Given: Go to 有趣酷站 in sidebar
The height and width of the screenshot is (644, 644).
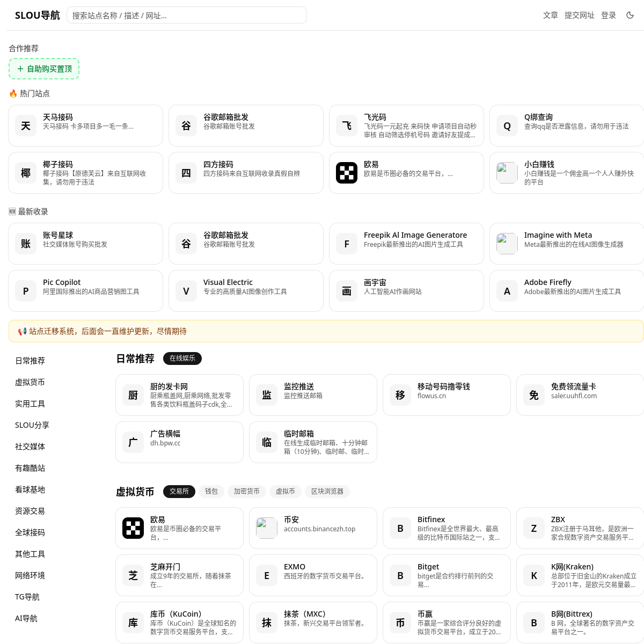Looking at the screenshot, I should 30,468.
